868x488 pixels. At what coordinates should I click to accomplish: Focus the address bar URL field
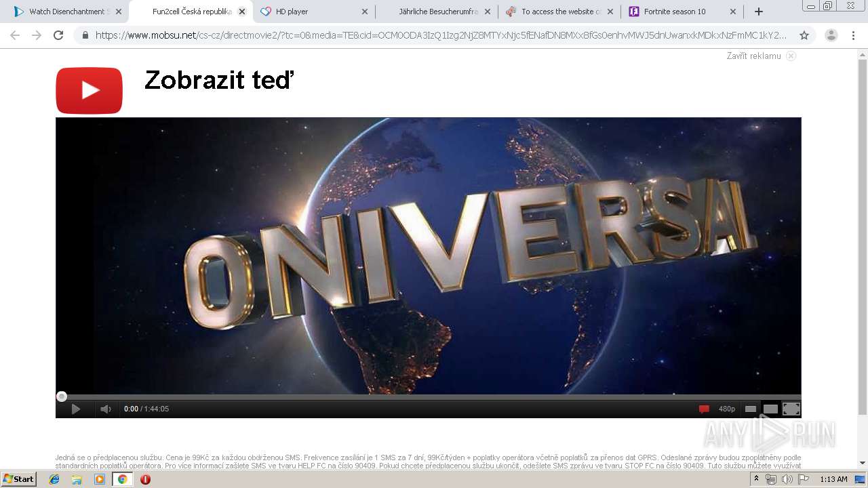[x=441, y=35]
